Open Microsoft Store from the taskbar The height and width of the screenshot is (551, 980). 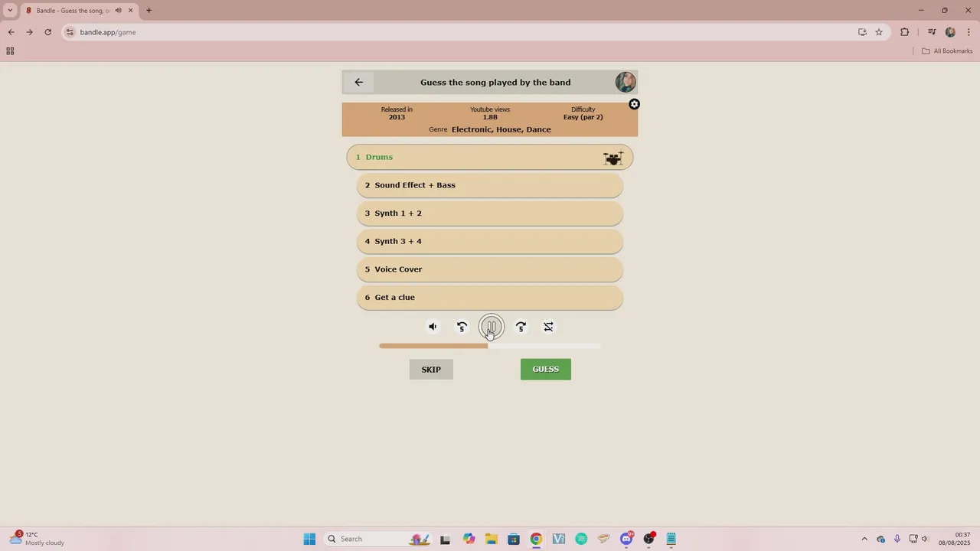tap(514, 539)
